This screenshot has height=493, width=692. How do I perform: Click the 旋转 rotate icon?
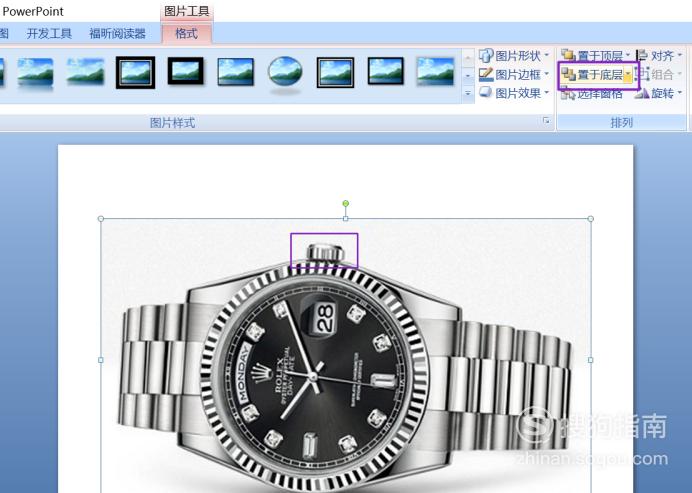643,93
